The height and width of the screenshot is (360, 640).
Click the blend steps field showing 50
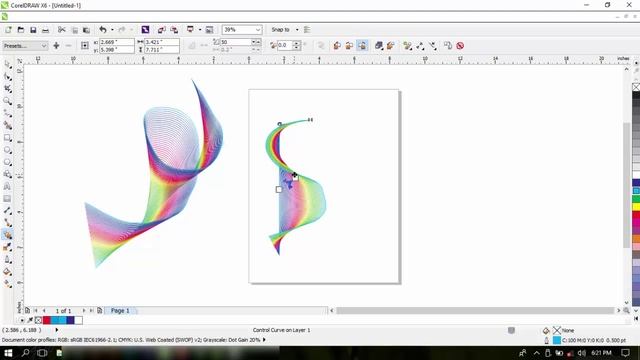coord(236,42)
